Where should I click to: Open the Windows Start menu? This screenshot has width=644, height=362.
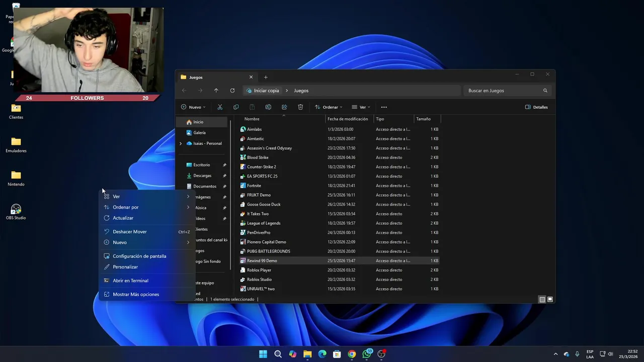[x=263, y=354]
